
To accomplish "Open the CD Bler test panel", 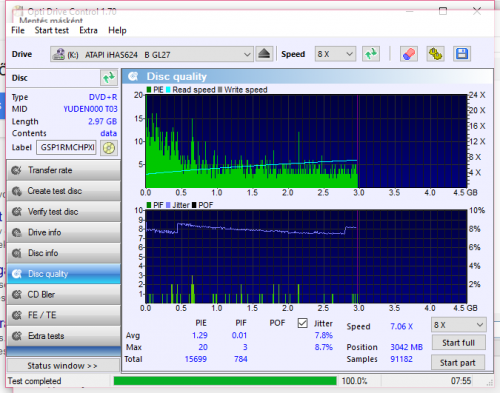I will pos(64,295).
